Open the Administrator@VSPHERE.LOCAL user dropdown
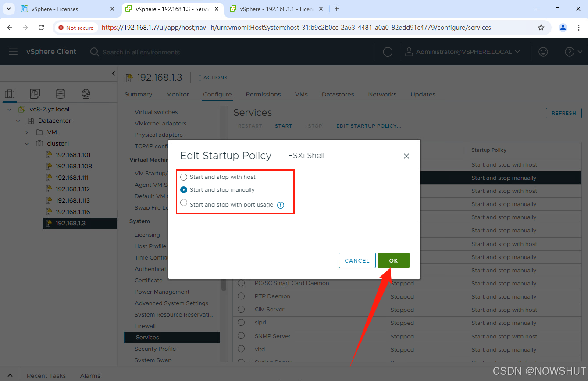Image resolution: width=588 pixels, height=381 pixels. 468,52
